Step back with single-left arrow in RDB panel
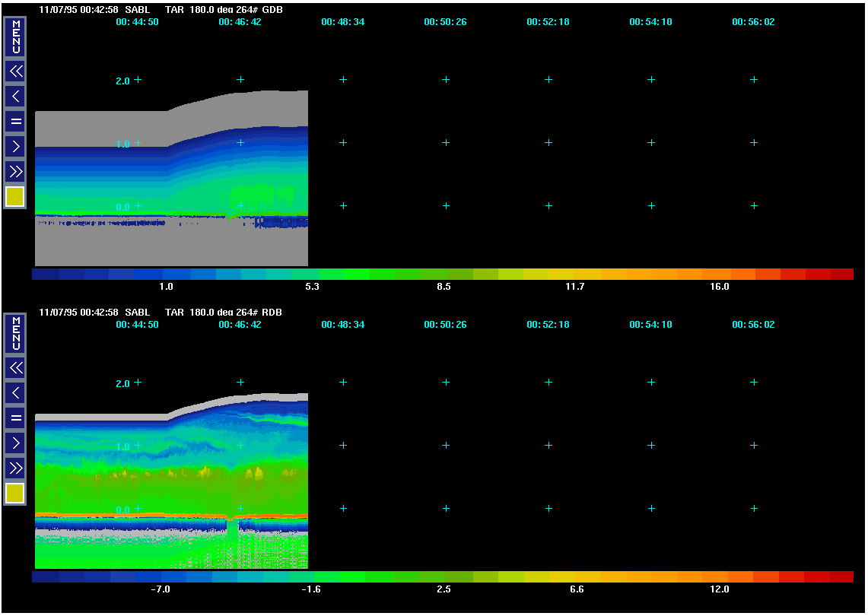Image resolution: width=868 pixels, height=616 pixels. point(15,393)
